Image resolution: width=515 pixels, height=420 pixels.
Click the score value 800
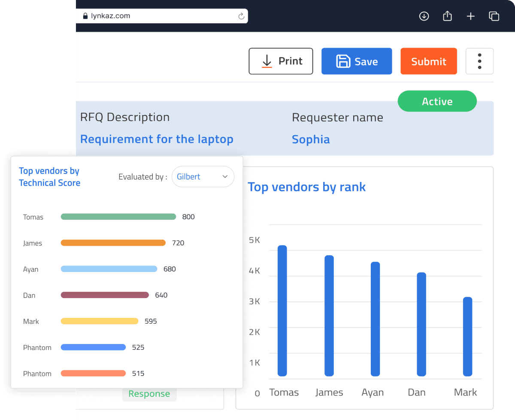point(188,217)
